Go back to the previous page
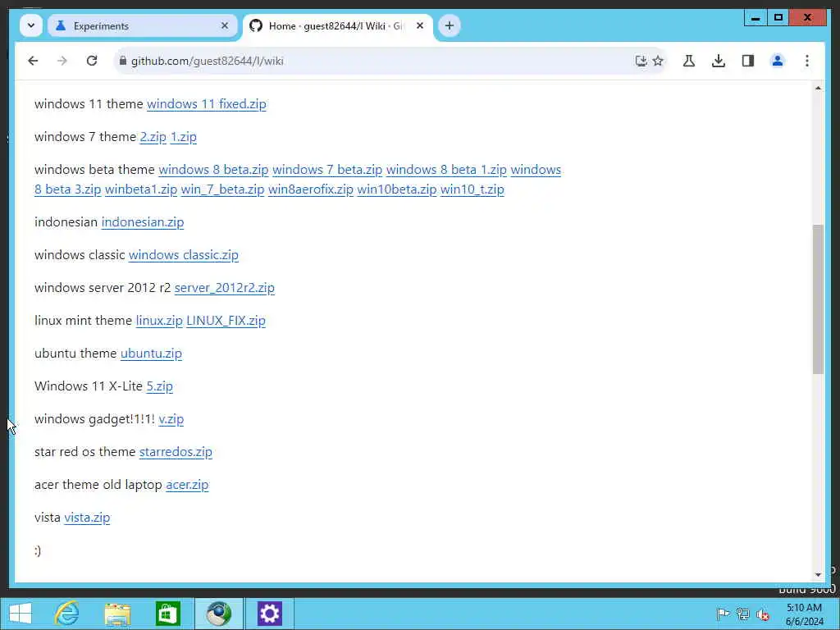This screenshot has height=630, width=840. click(x=33, y=61)
